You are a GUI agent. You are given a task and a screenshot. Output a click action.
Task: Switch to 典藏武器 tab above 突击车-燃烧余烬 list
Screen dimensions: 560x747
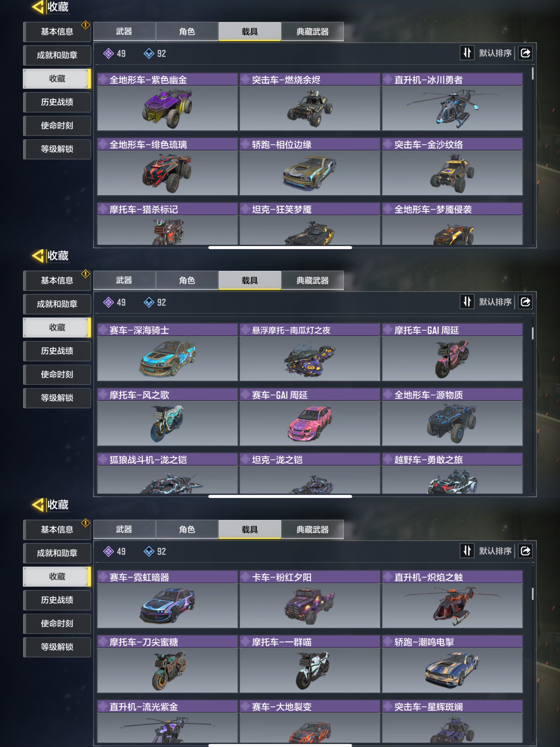tap(313, 32)
